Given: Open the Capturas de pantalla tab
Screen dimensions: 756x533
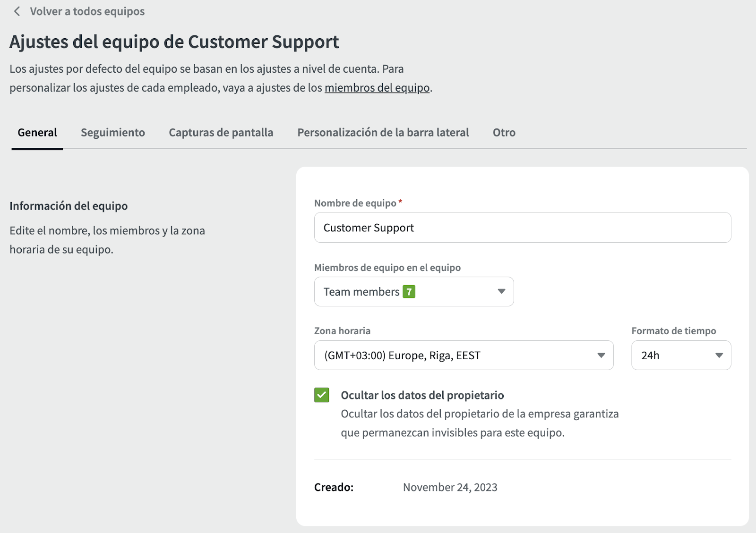Looking at the screenshot, I should tap(221, 133).
